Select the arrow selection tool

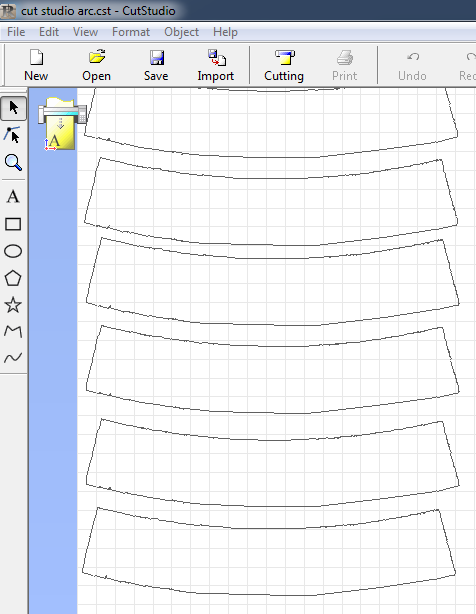14,108
